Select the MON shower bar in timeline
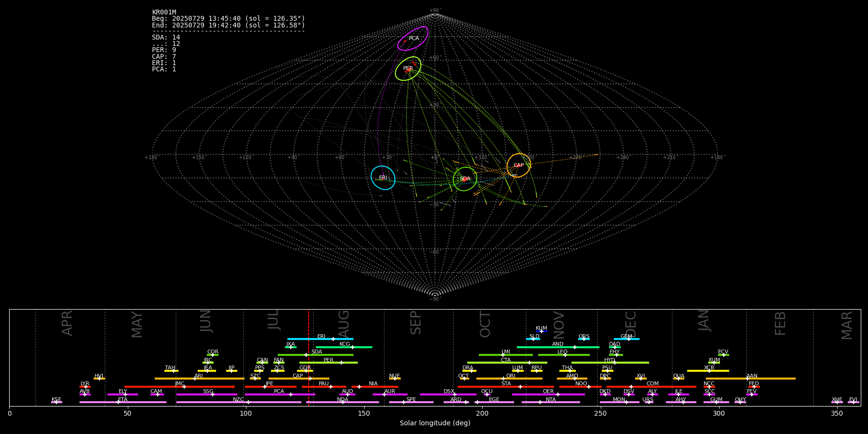The height and width of the screenshot is (434, 868). tap(619, 402)
